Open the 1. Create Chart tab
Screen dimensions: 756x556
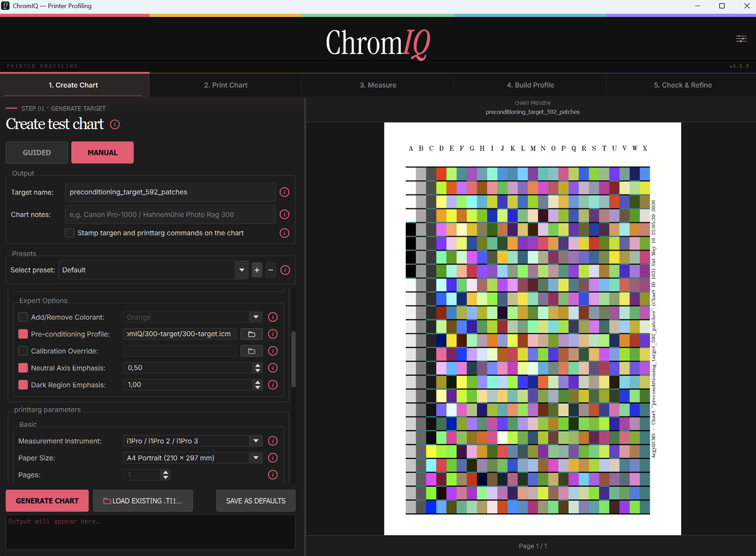point(74,85)
